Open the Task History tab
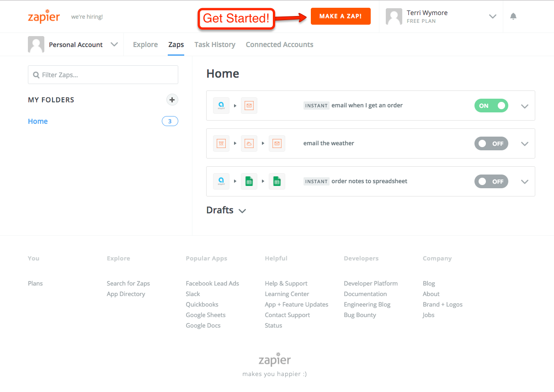This screenshot has height=392, width=554. (x=215, y=44)
